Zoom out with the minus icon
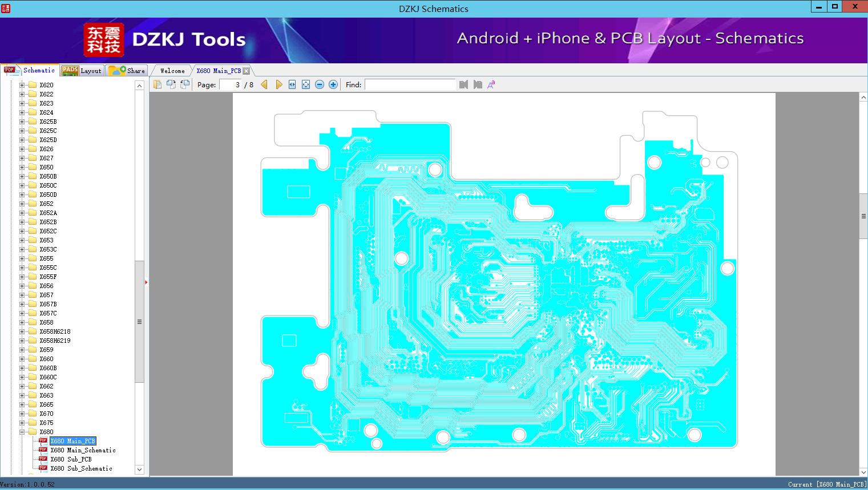 [320, 84]
